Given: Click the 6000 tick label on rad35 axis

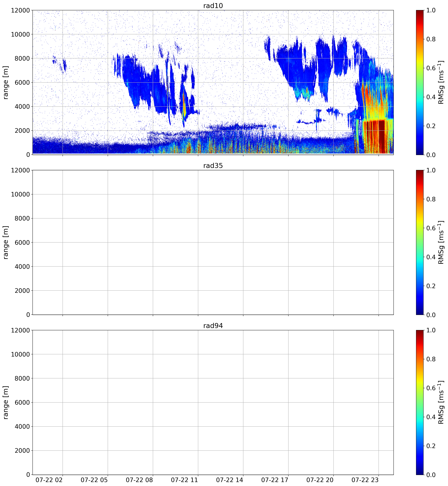Looking at the screenshot, I should [x=22, y=243].
